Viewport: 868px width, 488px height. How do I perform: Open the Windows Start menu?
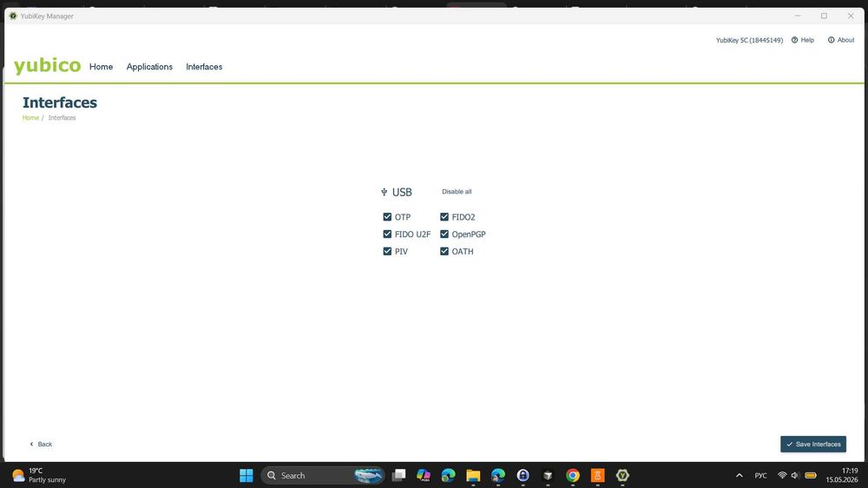pos(247,475)
